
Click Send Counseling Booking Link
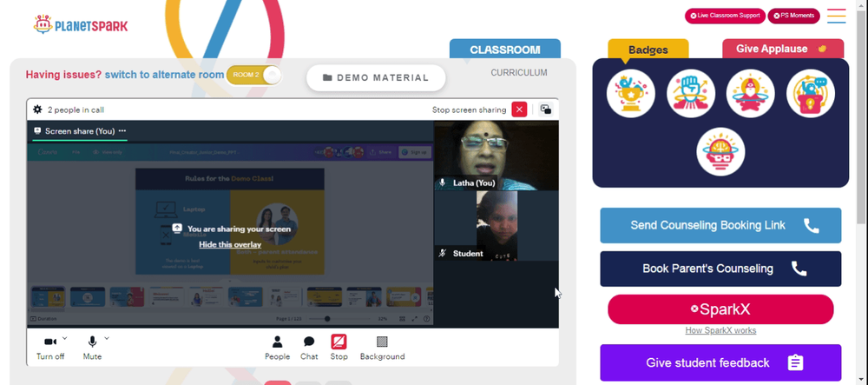click(x=720, y=225)
